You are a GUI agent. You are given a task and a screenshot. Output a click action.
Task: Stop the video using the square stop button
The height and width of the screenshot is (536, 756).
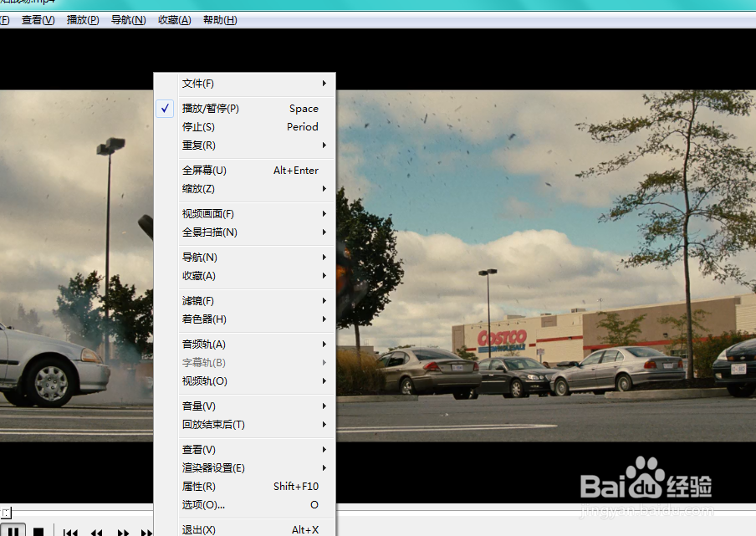[38, 532]
